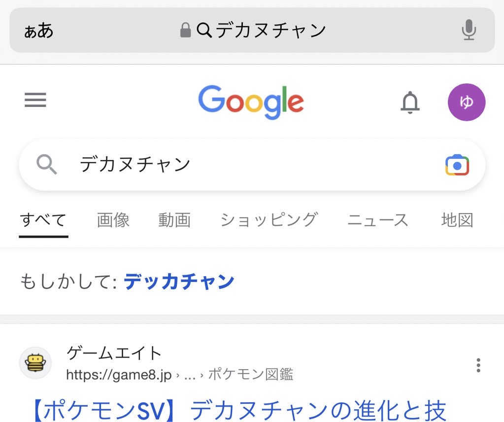Switch to the 動画 tab
The height and width of the screenshot is (422, 504).
(174, 221)
